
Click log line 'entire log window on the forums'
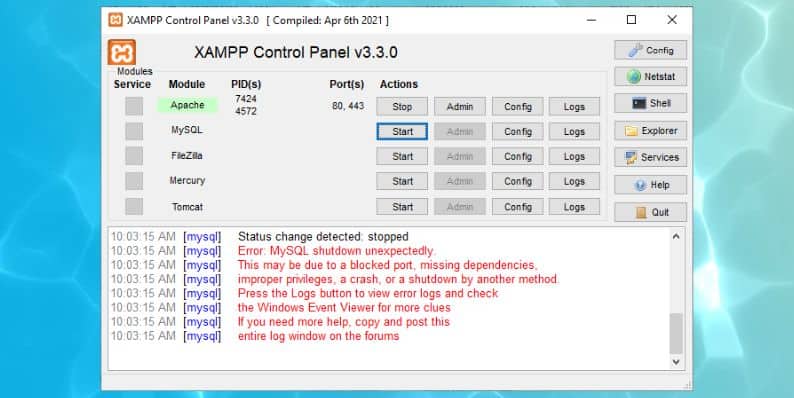point(319,336)
